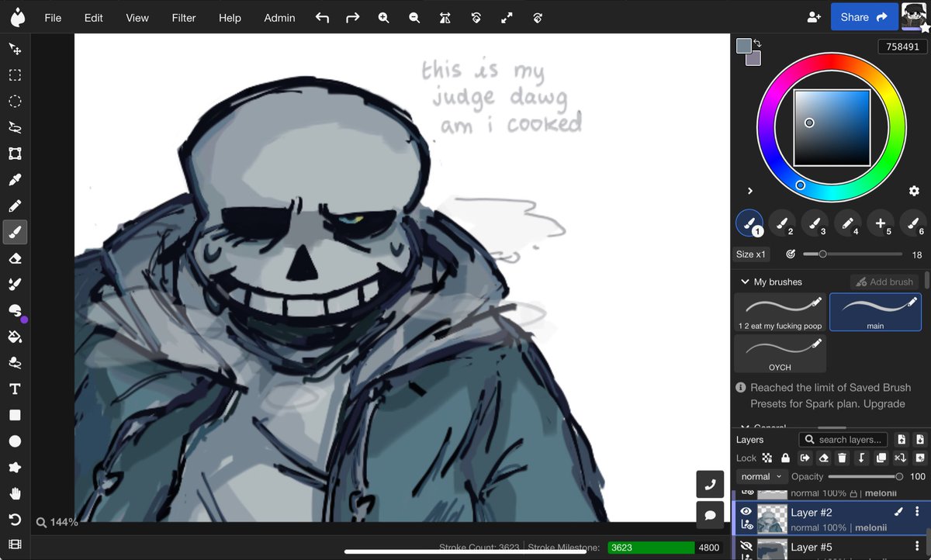Image resolution: width=931 pixels, height=560 pixels.
Task: Duplicate the layer with copy icon
Action: (x=881, y=458)
